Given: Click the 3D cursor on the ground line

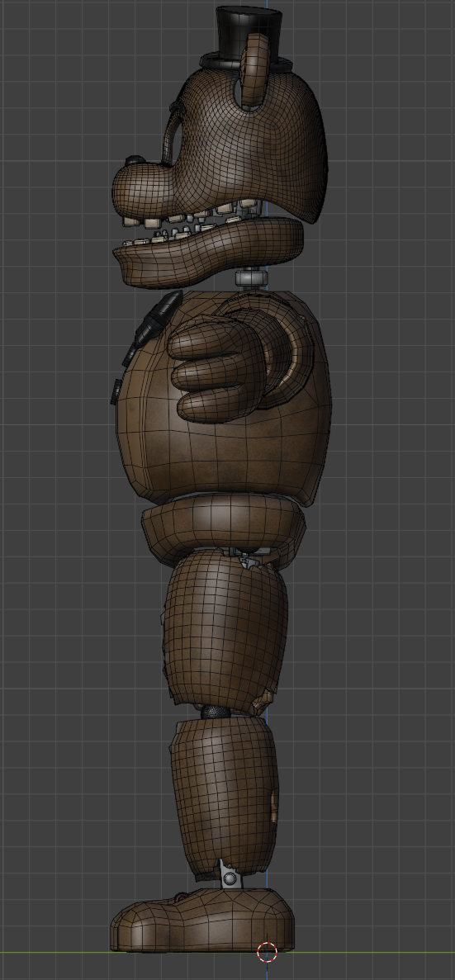Looking at the screenshot, I should coord(267,952).
